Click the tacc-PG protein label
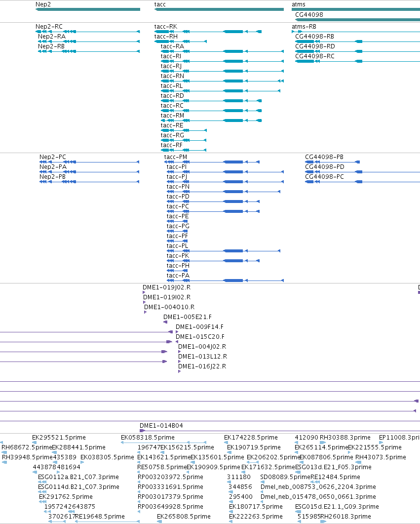This screenshot has width=420, height=524. coord(178,226)
